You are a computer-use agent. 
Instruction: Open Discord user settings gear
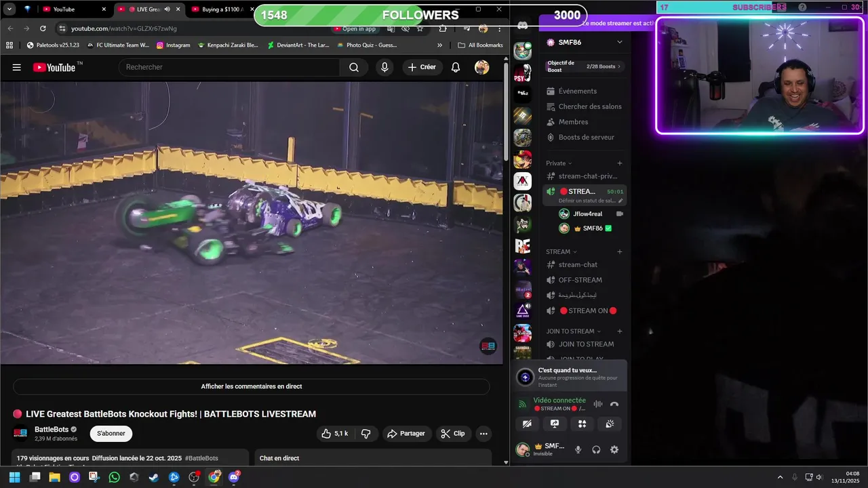pos(614,449)
